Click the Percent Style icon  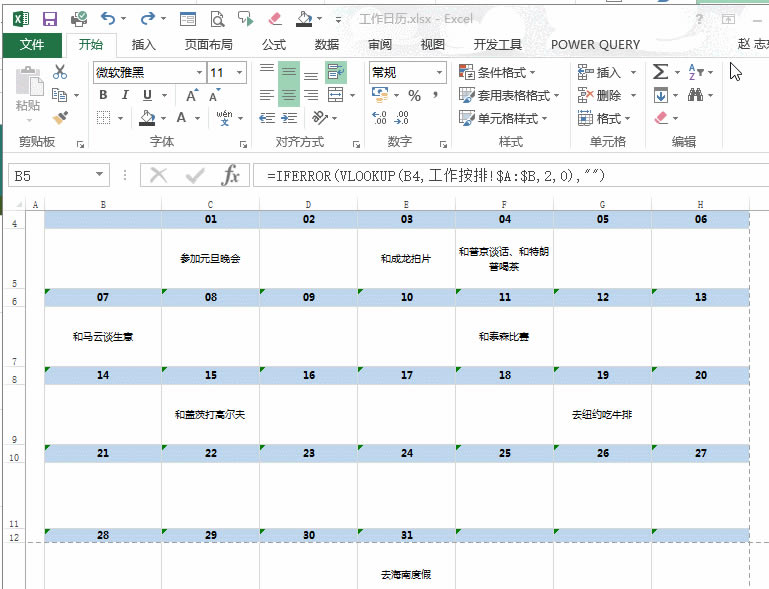[412, 95]
